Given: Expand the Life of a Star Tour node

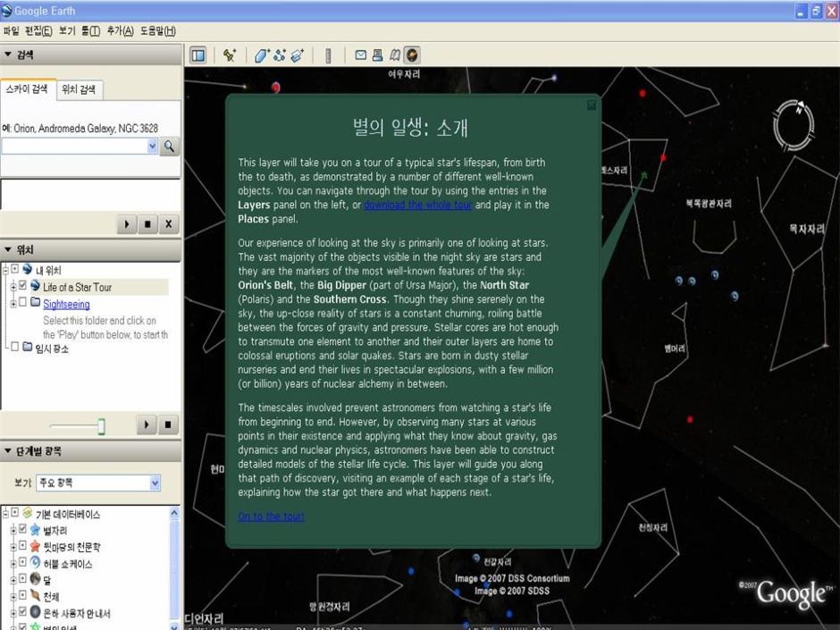Looking at the screenshot, I should coord(13,287).
